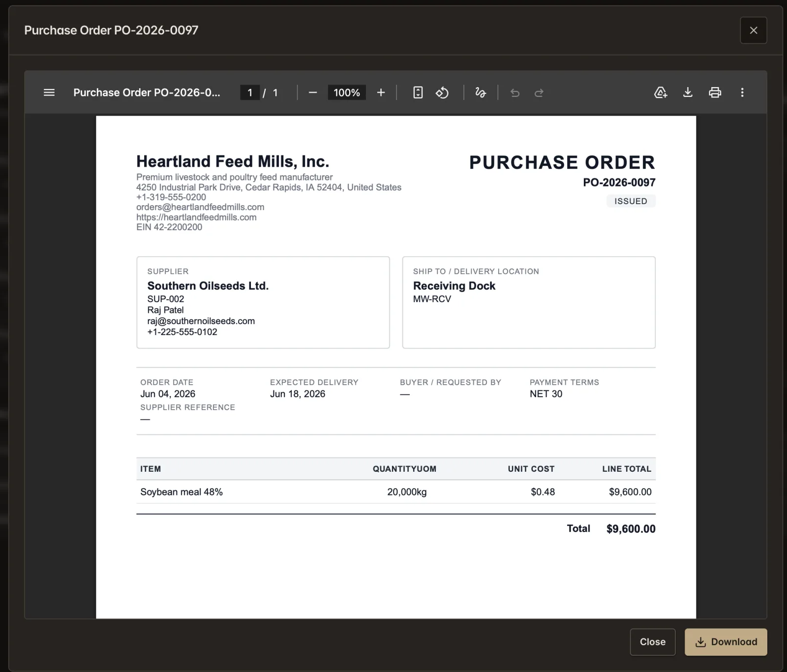The image size is (787, 672).
Task: Click raj@southernoilseeds.com email
Action: coord(201,321)
